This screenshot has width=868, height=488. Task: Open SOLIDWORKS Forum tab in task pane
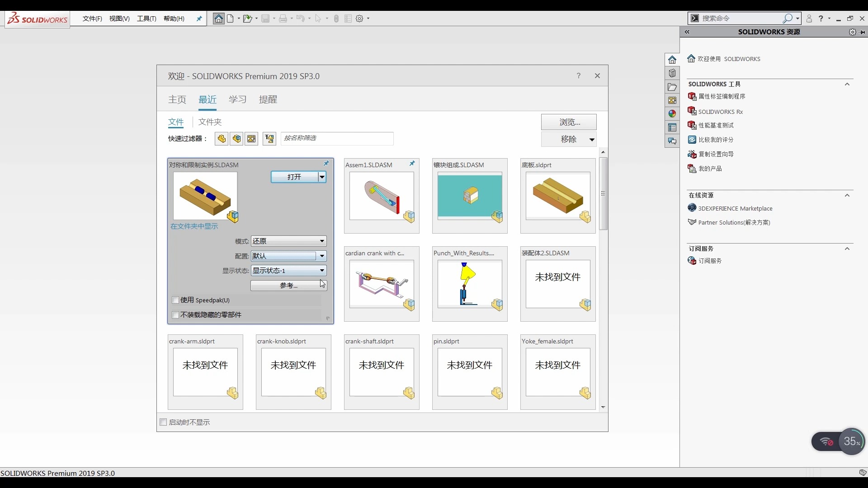coord(672,141)
